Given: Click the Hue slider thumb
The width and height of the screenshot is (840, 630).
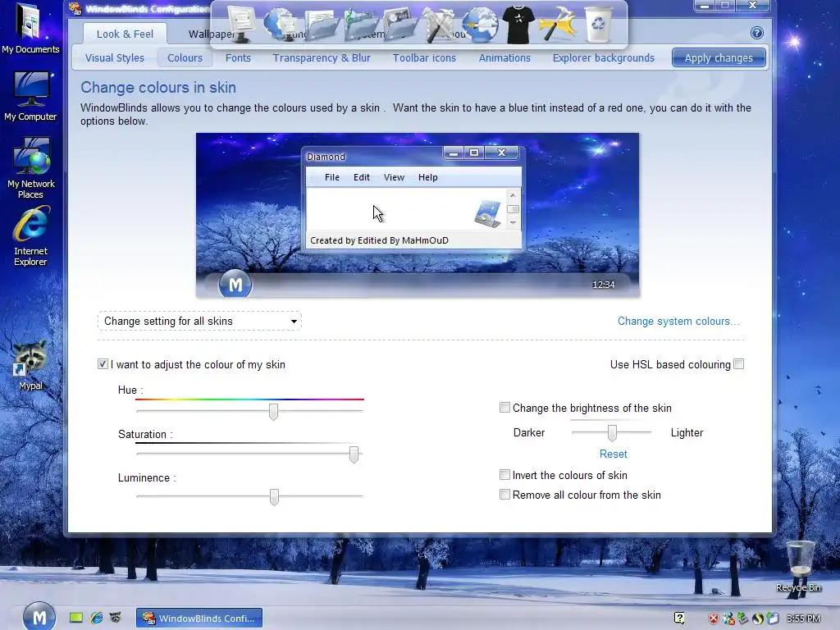Looking at the screenshot, I should 274,412.
